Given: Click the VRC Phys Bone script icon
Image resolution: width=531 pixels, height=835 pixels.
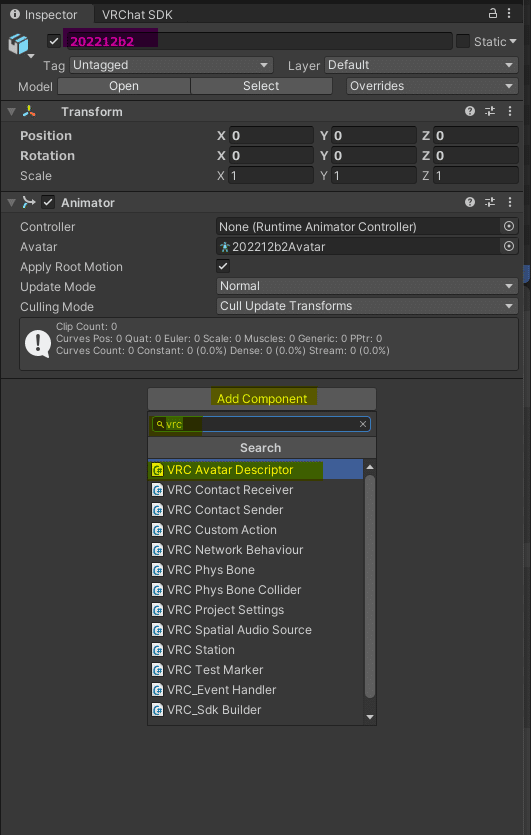Looking at the screenshot, I should (157, 570).
